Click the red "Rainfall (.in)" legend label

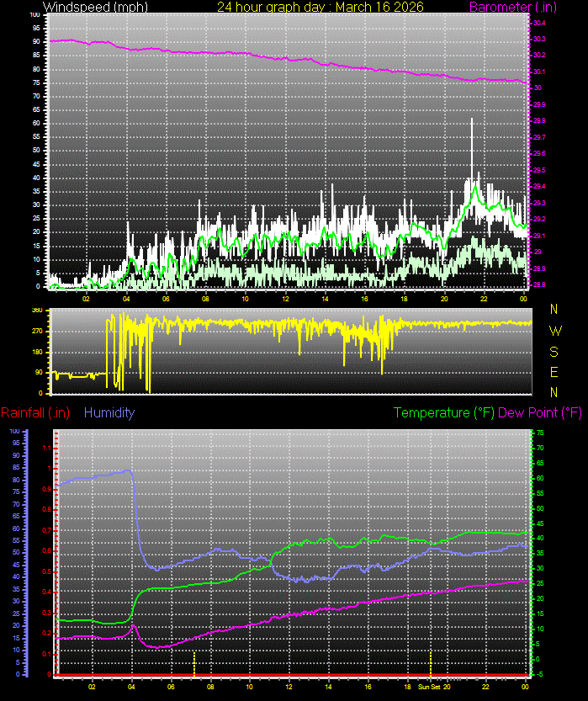35,412
